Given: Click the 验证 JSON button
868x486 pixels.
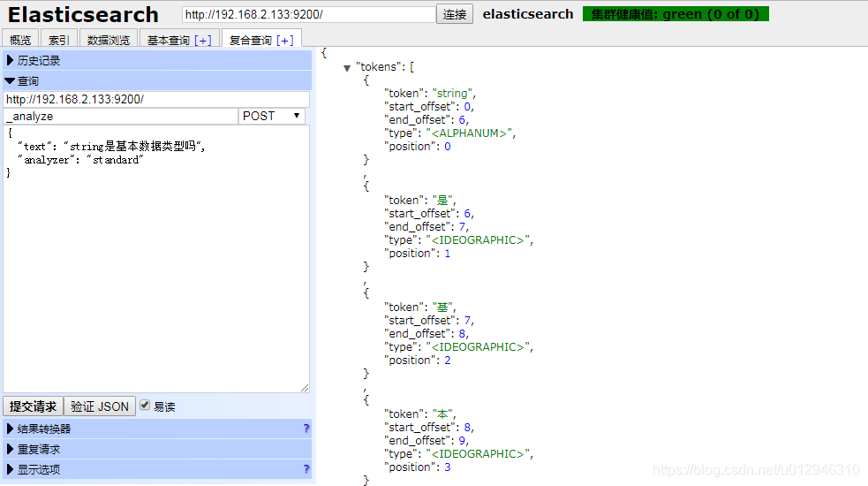Looking at the screenshot, I should pyautogui.click(x=100, y=406).
